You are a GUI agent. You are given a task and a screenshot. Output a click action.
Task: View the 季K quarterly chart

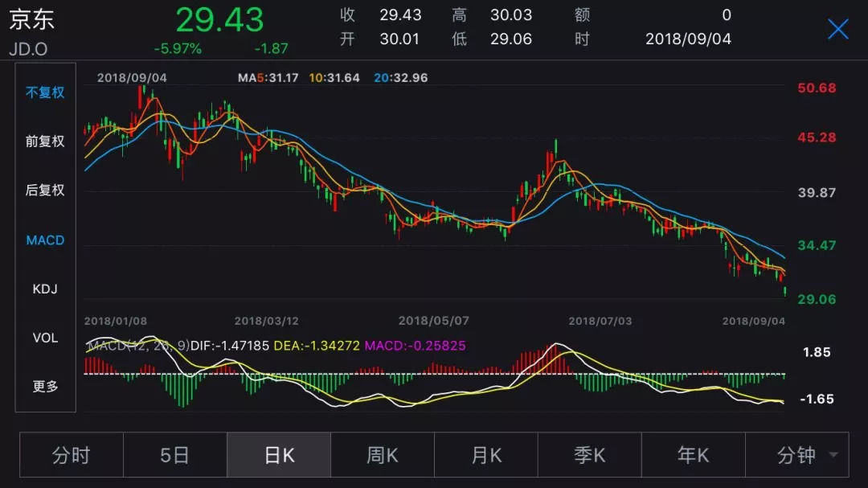point(589,454)
